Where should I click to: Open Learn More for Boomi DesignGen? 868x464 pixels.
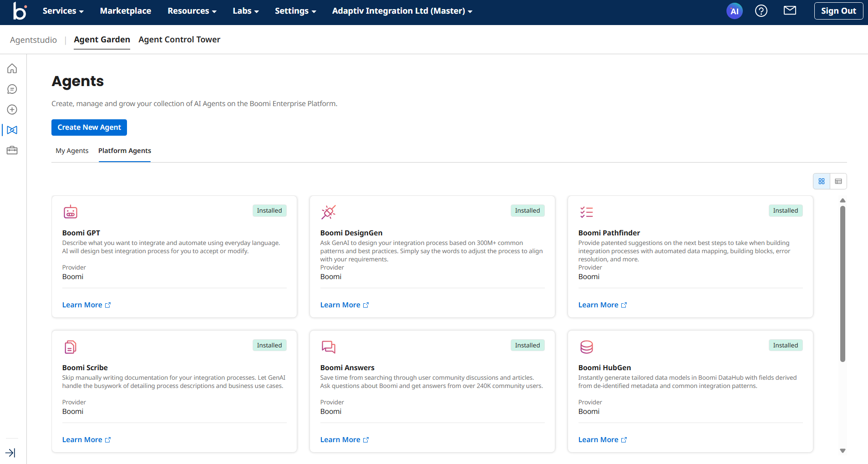[x=345, y=305]
